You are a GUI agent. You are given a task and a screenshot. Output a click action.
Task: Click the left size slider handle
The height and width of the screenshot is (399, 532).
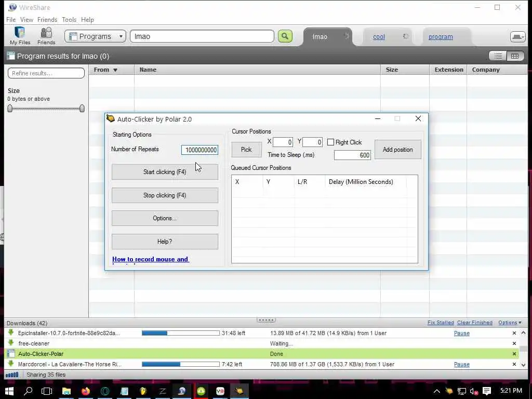click(x=10, y=109)
